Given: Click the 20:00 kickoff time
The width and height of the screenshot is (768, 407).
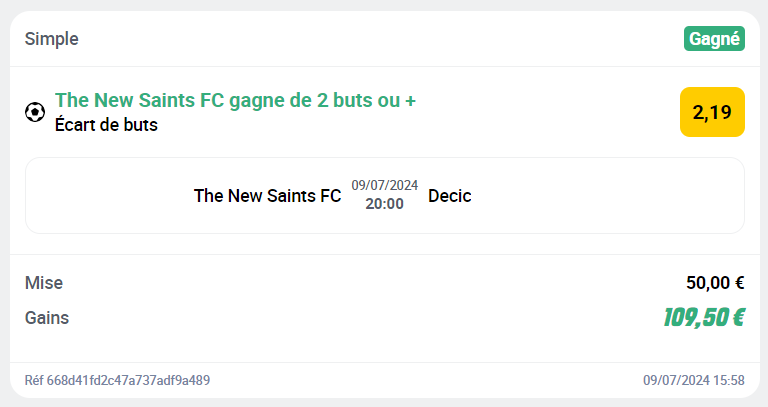Looking at the screenshot, I should coord(384,204).
